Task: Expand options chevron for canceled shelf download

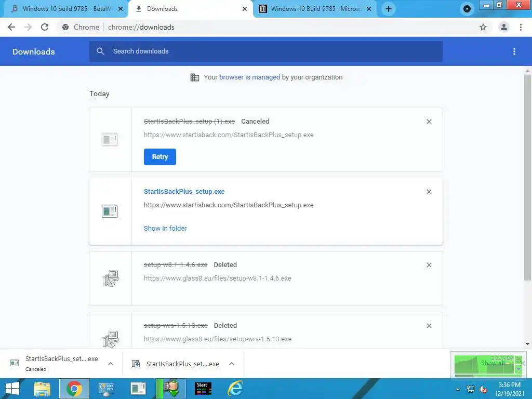Action: tap(111, 364)
